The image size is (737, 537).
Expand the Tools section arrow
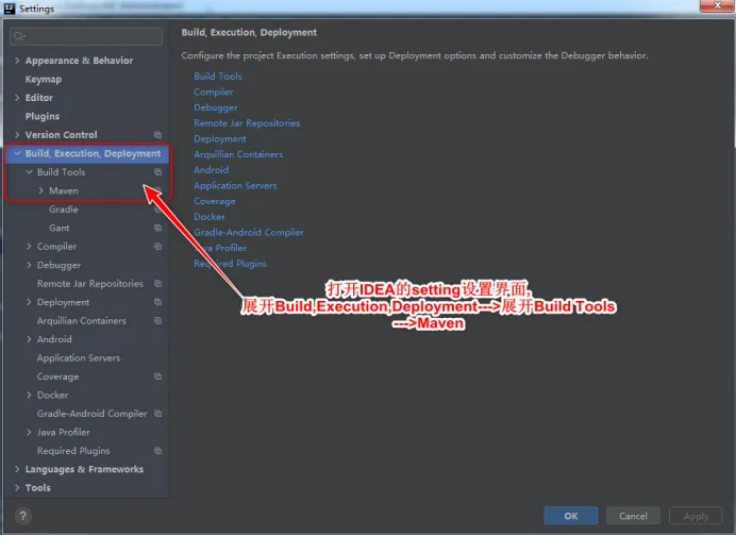17,488
